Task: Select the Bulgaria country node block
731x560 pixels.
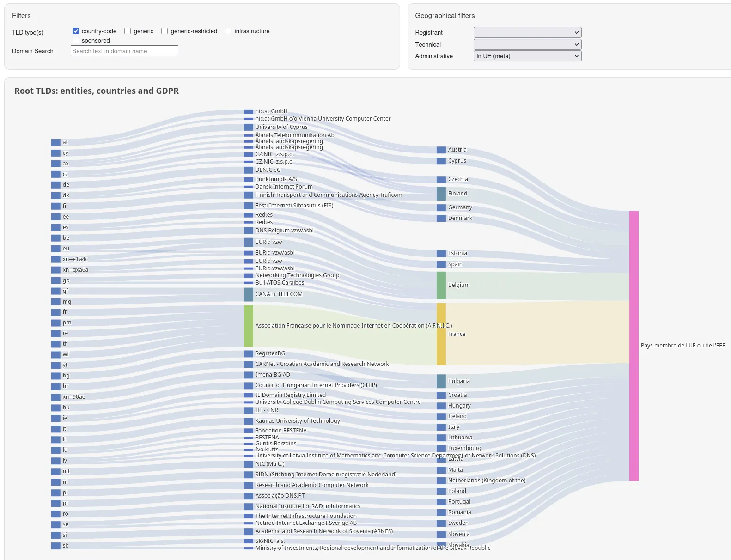Action: 441,381
